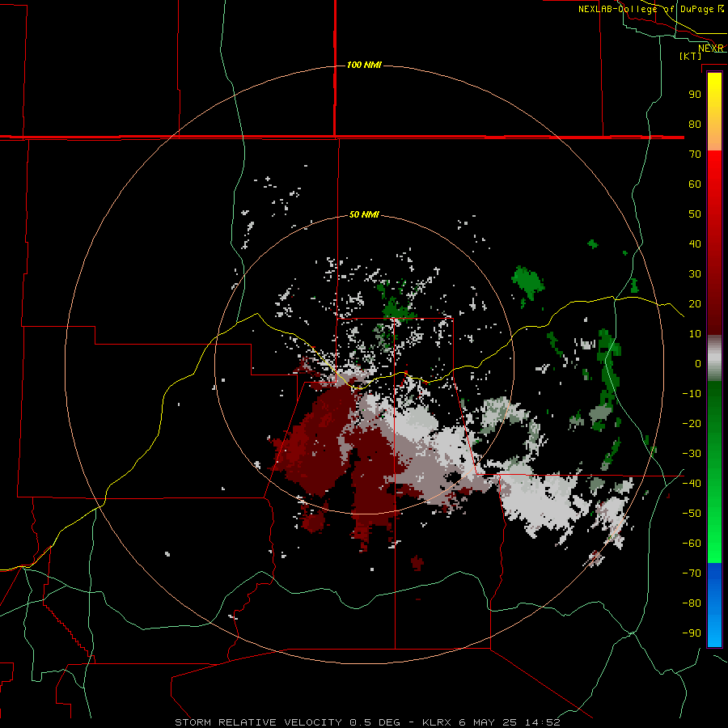Select the -10 value on velocity scale
This screenshot has width=728, height=728.
coord(692,394)
